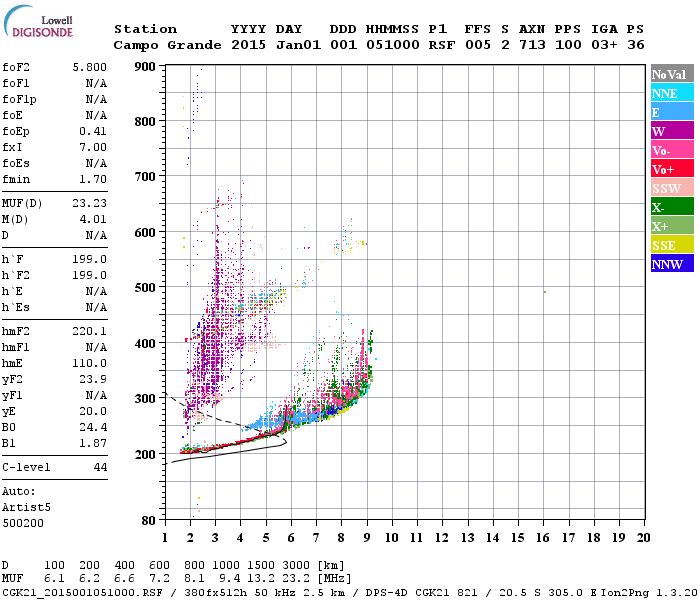Click the fmin value 1.70

93,179
